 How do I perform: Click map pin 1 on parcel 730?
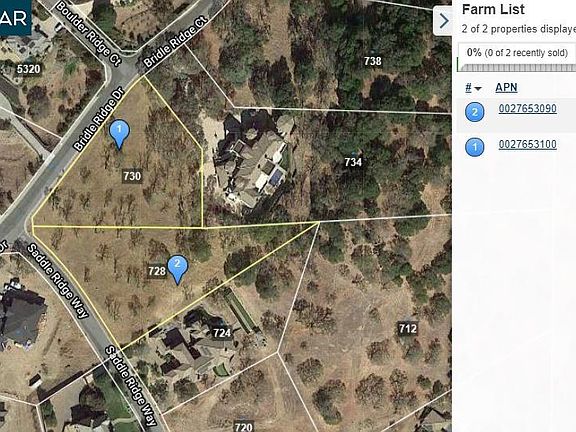[119, 134]
